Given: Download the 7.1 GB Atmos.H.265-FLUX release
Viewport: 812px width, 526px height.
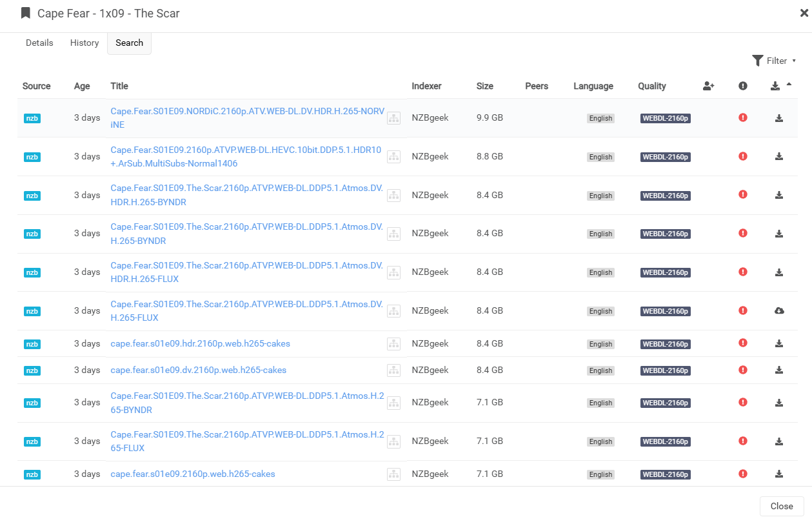Looking at the screenshot, I should 779,441.
